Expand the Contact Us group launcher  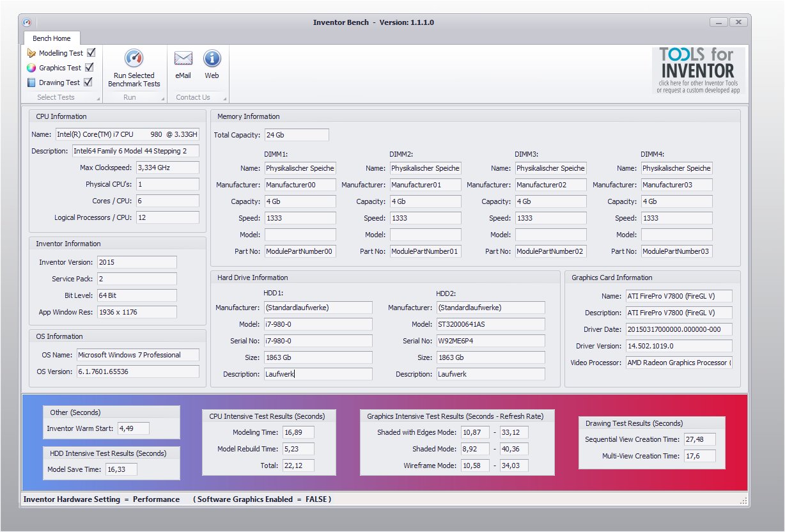224,98
